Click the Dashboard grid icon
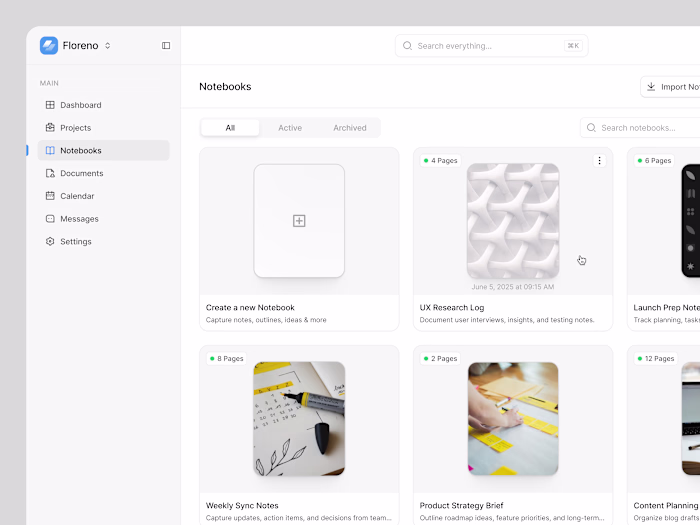The height and width of the screenshot is (525, 700). (50, 105)
